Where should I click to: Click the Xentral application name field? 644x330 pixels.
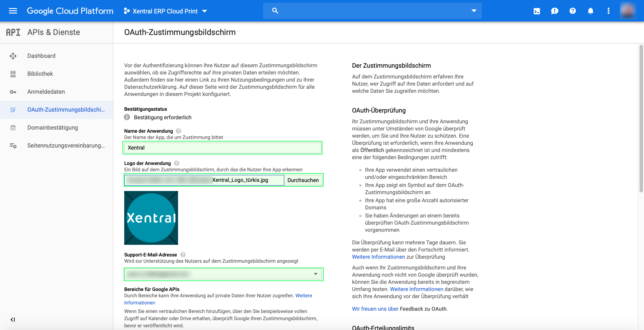point(222,148)
